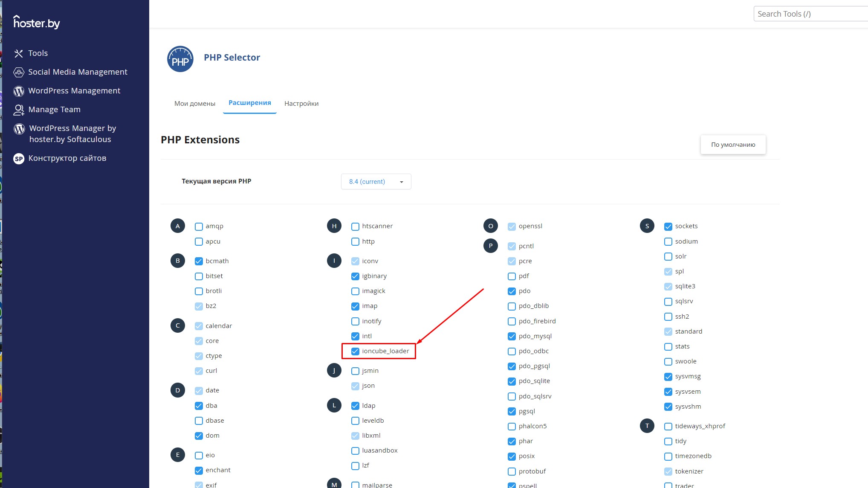The height and width of the screenshot is (488, 868).
Task: Enable the imagick extension checkbox
Action: click(355, 291)
